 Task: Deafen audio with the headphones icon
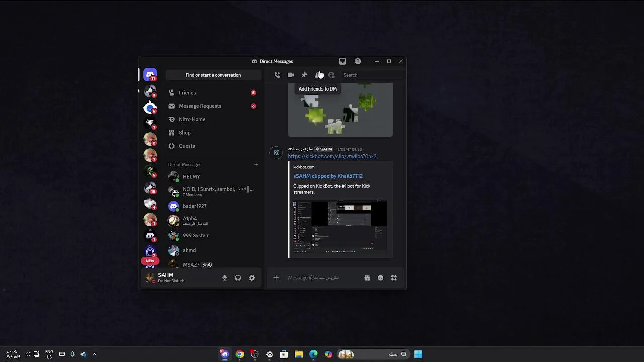pos(238,278)
